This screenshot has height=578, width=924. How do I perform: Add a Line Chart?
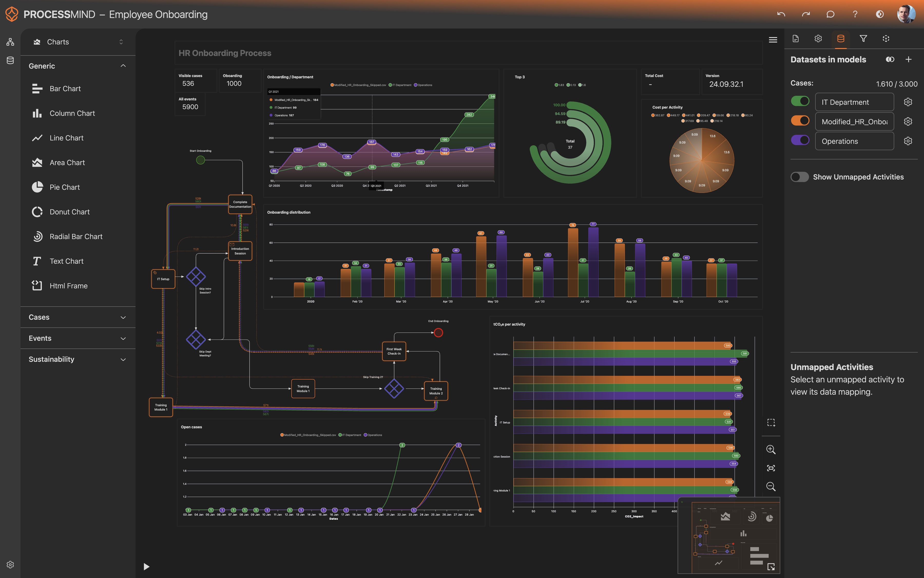point(78,138)
